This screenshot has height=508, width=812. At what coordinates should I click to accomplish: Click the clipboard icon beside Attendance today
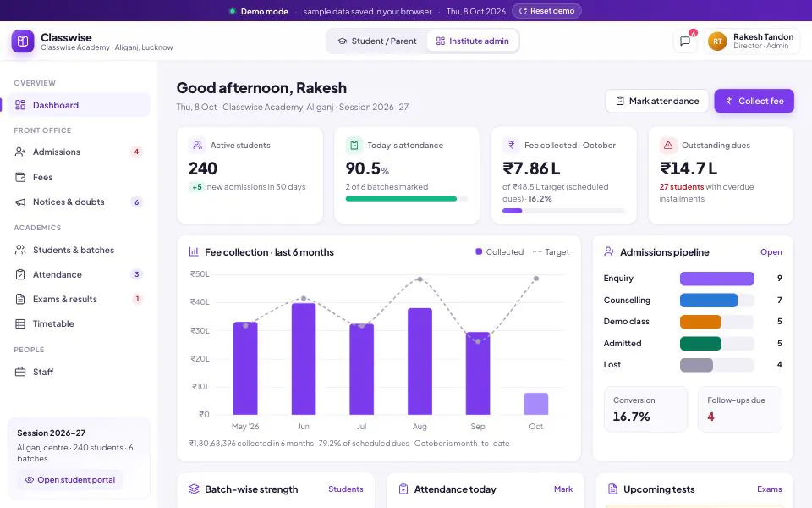[x=403, y=489]
